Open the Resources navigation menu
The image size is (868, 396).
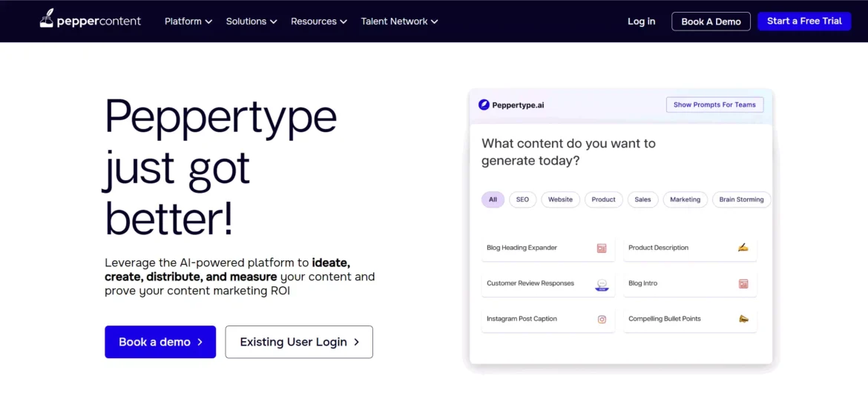tap(319, 21)
